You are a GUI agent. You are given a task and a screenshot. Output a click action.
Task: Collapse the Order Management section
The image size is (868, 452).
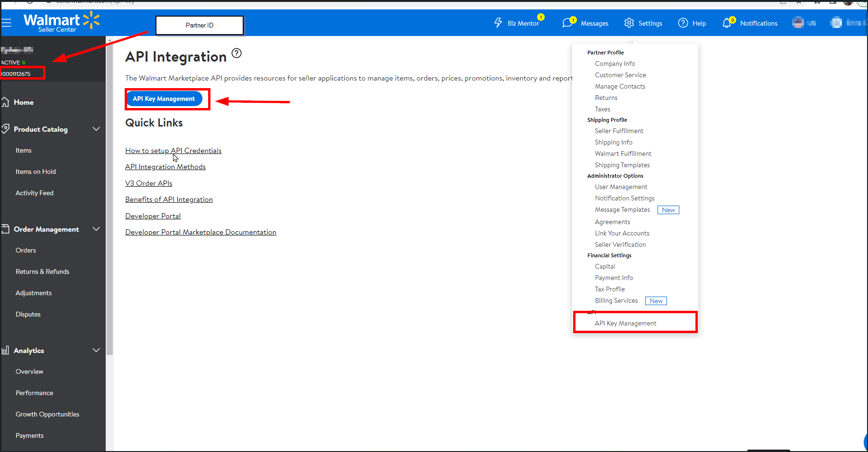[x=96, y=229]
